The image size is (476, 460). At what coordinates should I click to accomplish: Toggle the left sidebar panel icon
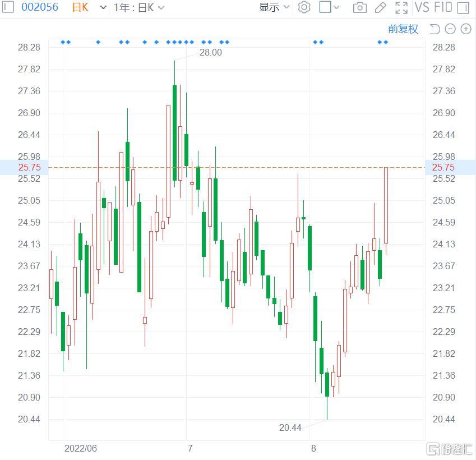tap(8, 7)
